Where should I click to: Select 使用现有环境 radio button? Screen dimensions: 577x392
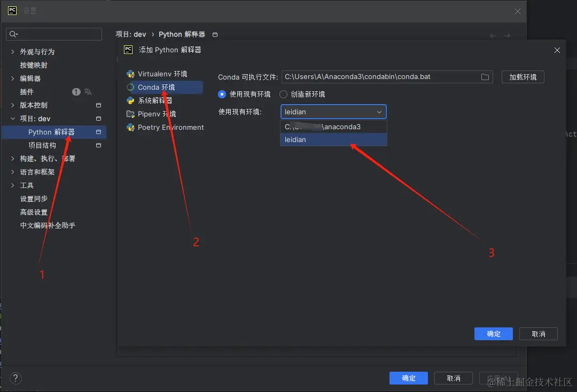222,94
